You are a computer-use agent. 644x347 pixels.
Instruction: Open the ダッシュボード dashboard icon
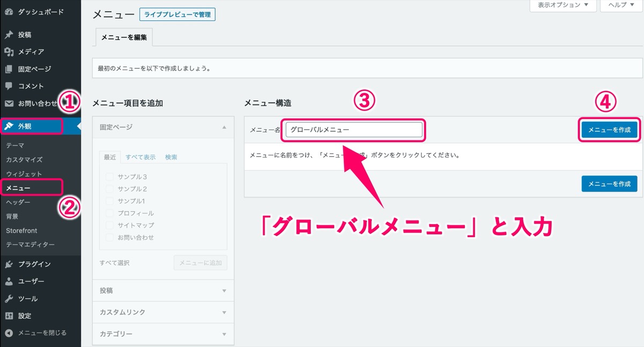[x=9, y=11]
